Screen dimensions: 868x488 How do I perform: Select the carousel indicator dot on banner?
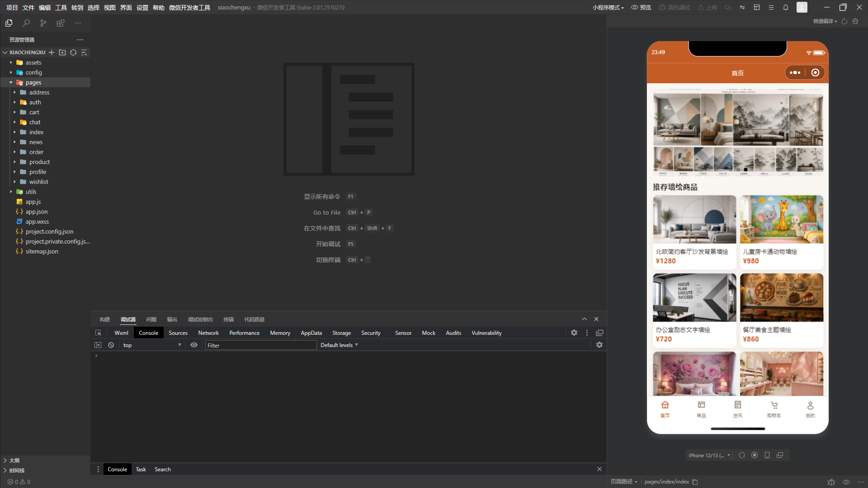745,170
